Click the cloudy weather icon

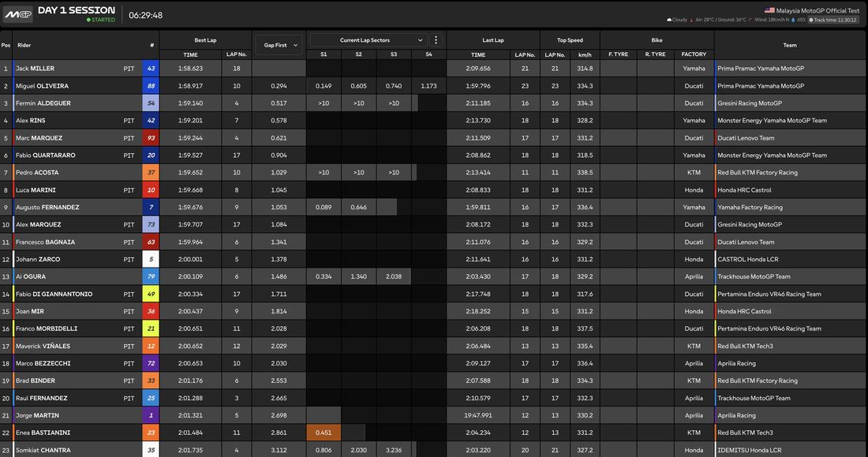(x=669, y=20)
